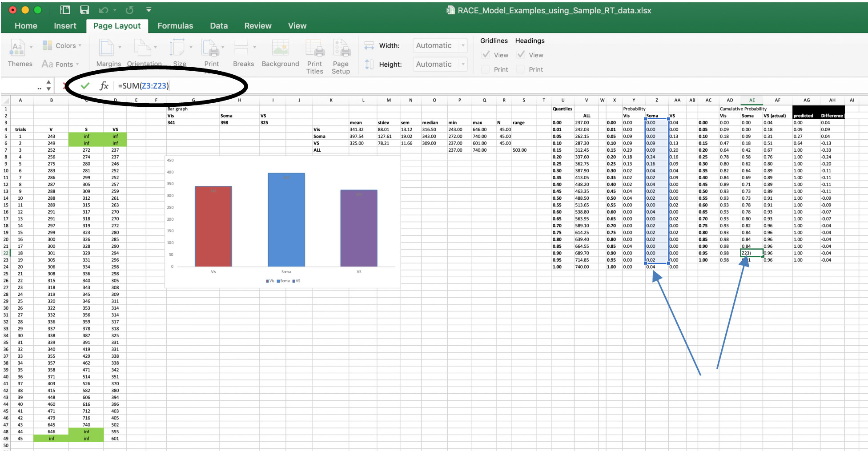Viewport: 868px width, 452px height.
Task: Open Print Titles settings
Action: click(314, 48)
